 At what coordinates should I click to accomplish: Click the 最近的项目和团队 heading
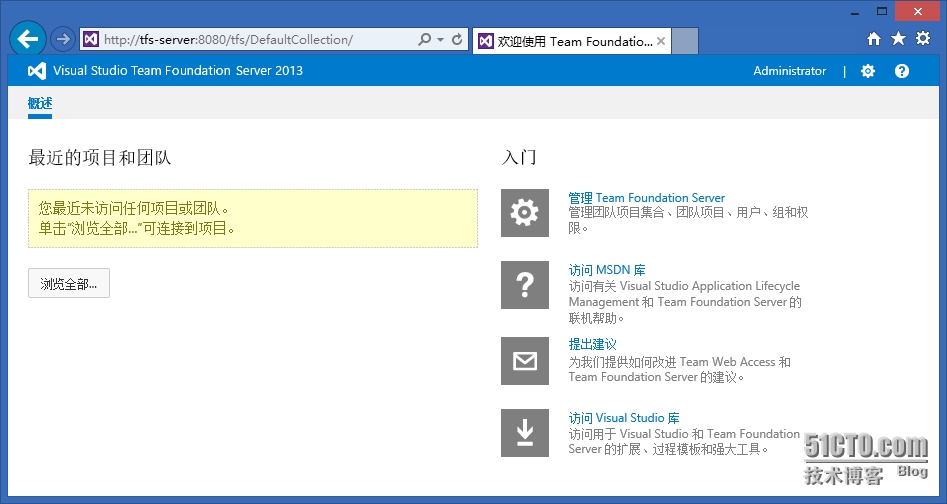point(100,158)
